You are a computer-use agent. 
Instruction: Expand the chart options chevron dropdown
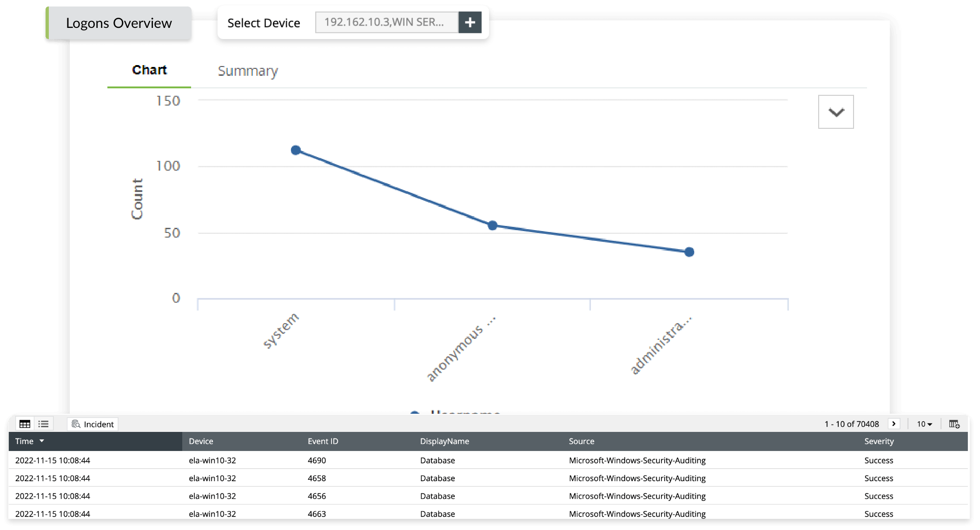click(x=836, y=112)
